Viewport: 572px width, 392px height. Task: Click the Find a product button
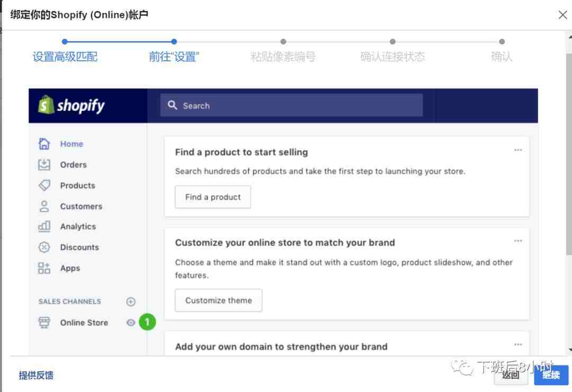(213, 197)
